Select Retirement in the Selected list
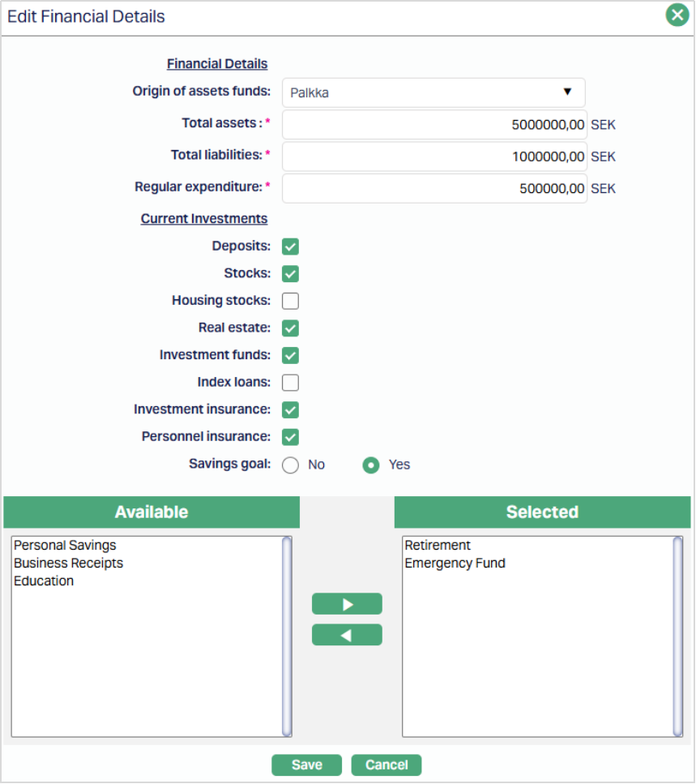Viewport: 696px width, 784px height. (x=438, y=546)
